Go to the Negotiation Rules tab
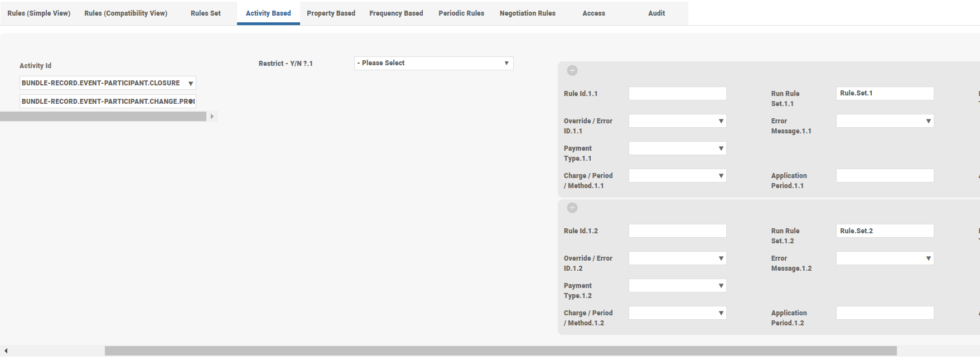 [527, 13]
